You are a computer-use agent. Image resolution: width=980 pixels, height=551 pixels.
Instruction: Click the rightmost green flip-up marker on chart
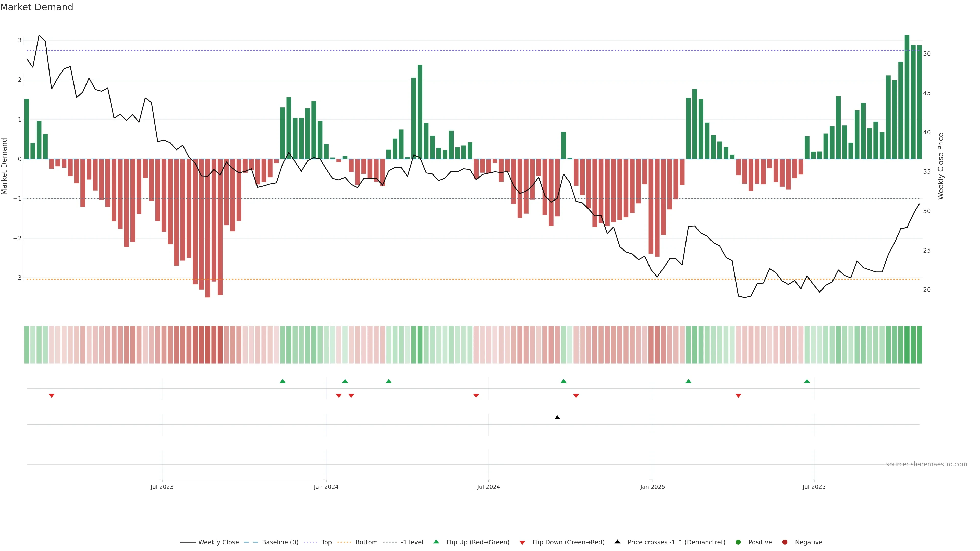click(807, 381)
